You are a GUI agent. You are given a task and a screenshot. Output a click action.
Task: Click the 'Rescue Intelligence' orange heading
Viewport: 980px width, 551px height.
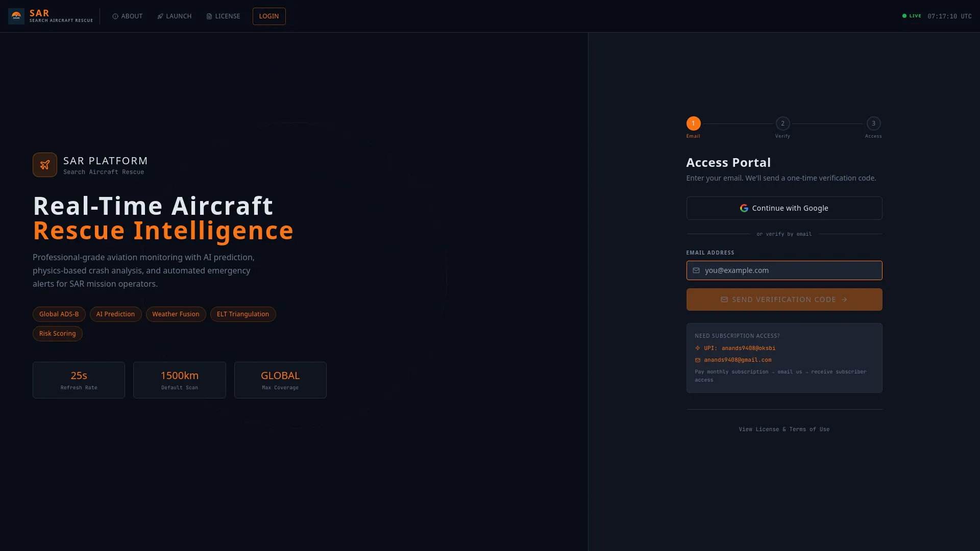pyautogui.click(x=163, y=231)
